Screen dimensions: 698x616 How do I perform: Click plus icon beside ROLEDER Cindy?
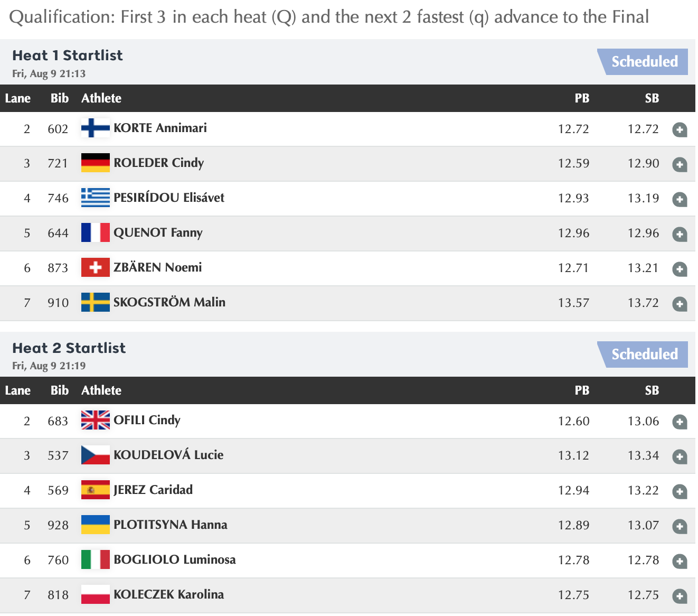pos(680,164)
